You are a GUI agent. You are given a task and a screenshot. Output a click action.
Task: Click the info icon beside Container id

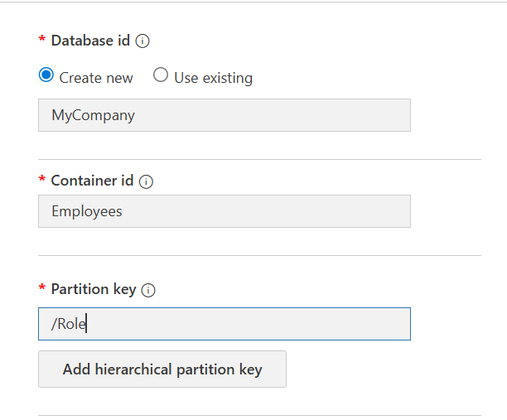(x=146, y=181)
